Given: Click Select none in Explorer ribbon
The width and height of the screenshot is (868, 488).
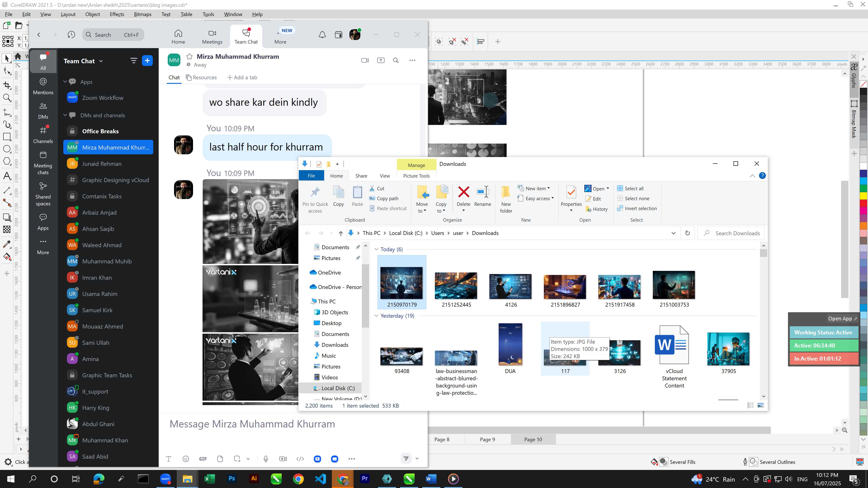Looking at the screenshot, I should click(633, 198).
